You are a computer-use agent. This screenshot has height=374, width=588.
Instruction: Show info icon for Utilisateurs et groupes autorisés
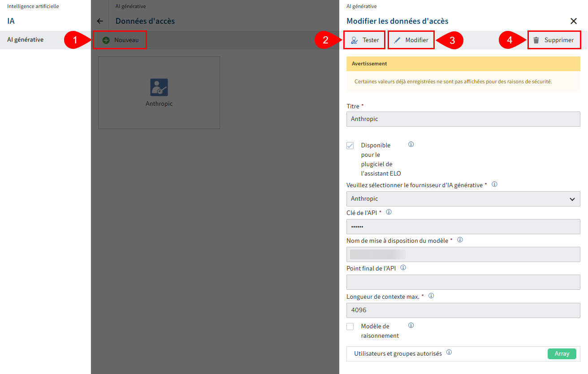click(x=449, y=353)
